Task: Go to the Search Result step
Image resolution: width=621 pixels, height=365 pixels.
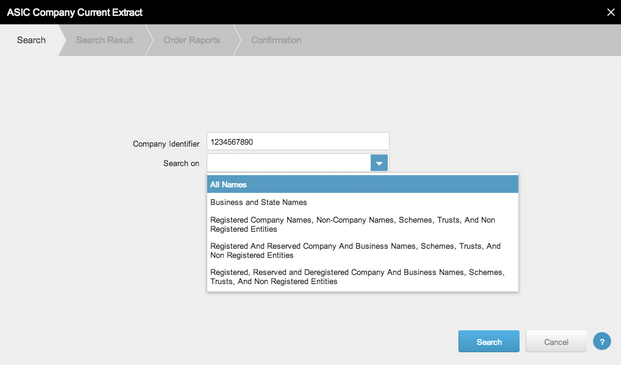Action: tap(105, 40)
